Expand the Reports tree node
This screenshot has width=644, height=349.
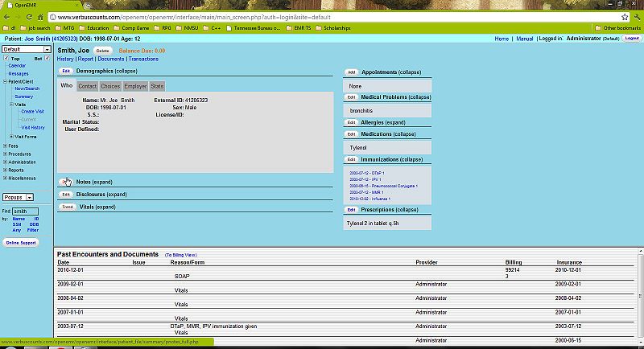tap(5, 170)
